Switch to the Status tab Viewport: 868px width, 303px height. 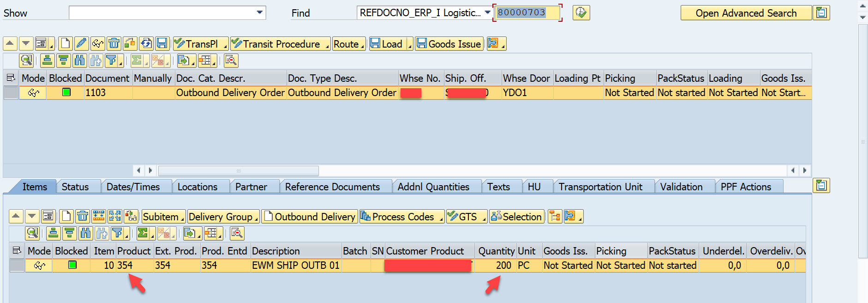(75, 187)
